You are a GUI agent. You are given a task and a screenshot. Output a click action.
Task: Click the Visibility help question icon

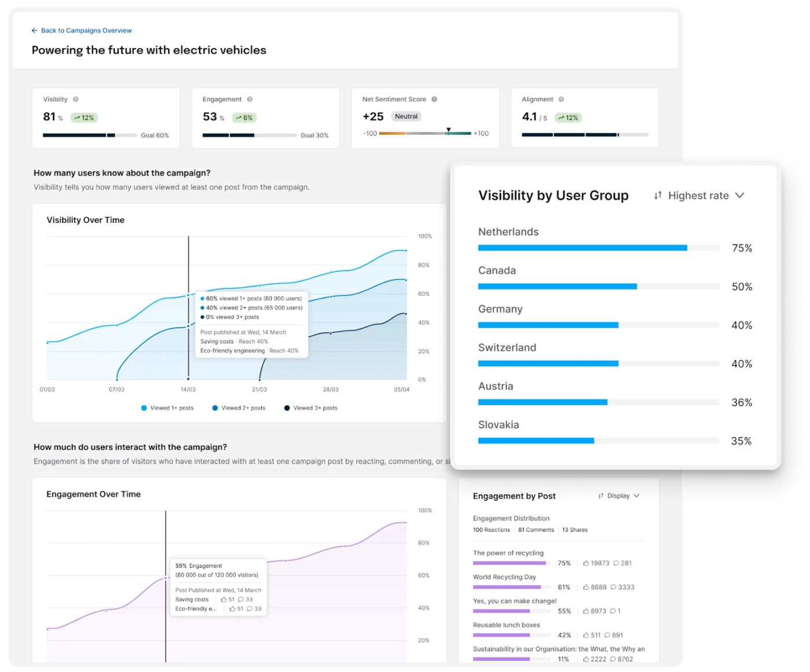pos(76,100)
